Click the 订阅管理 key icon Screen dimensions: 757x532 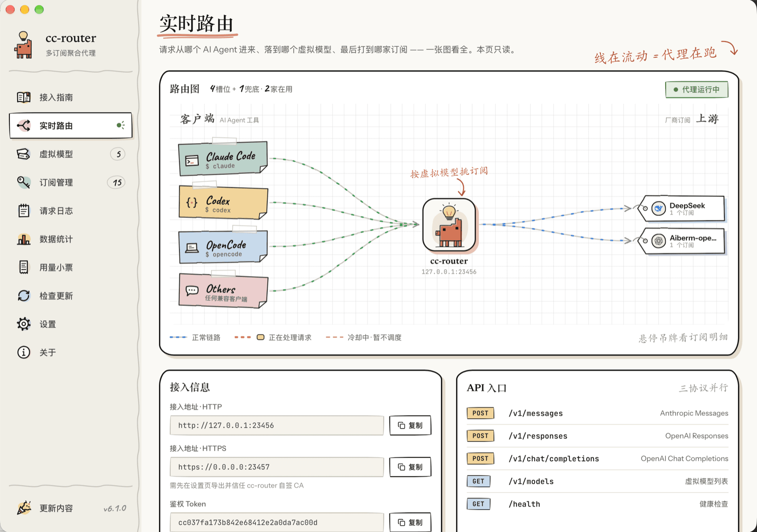(24, 183)
